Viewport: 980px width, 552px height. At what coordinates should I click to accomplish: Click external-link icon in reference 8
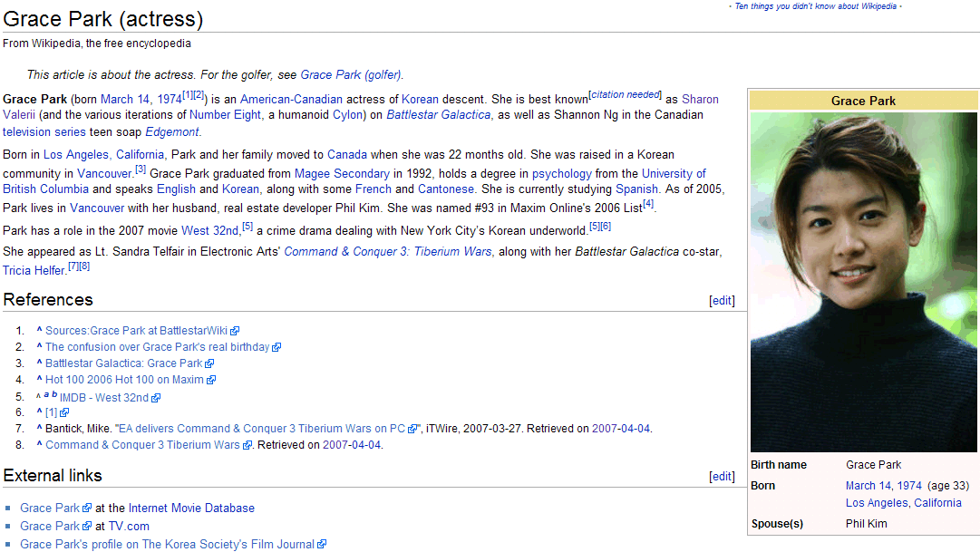click(x=247, y=446)
